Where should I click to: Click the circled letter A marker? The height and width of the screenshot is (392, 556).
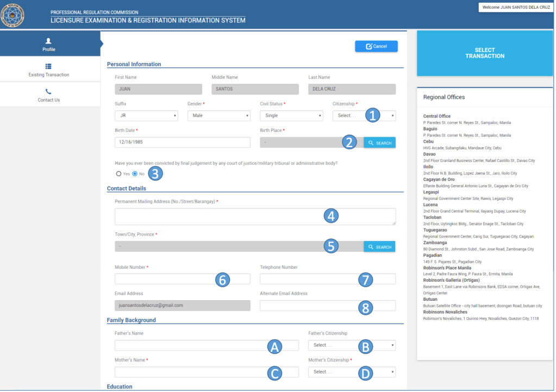tap(275, 346)
